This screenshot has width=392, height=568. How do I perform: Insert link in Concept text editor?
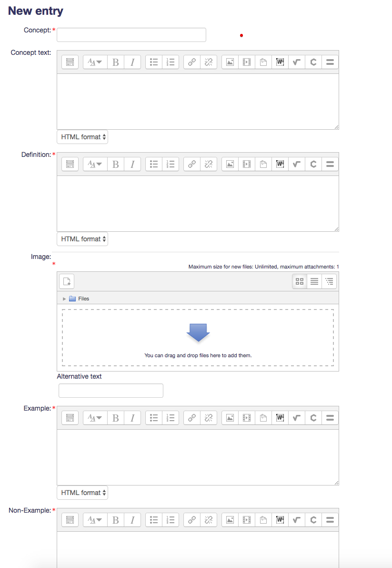point(191,62)
